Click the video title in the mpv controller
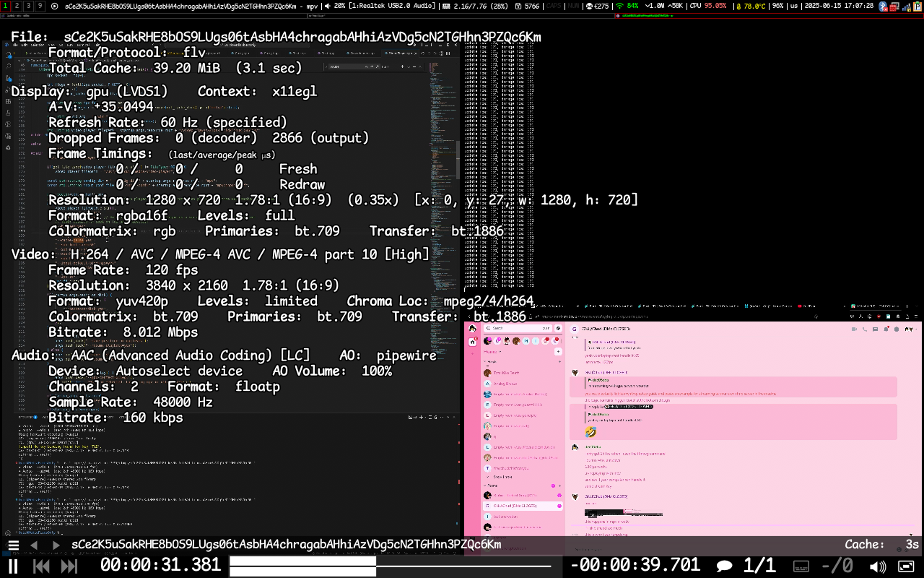 [x=286, y=545]
